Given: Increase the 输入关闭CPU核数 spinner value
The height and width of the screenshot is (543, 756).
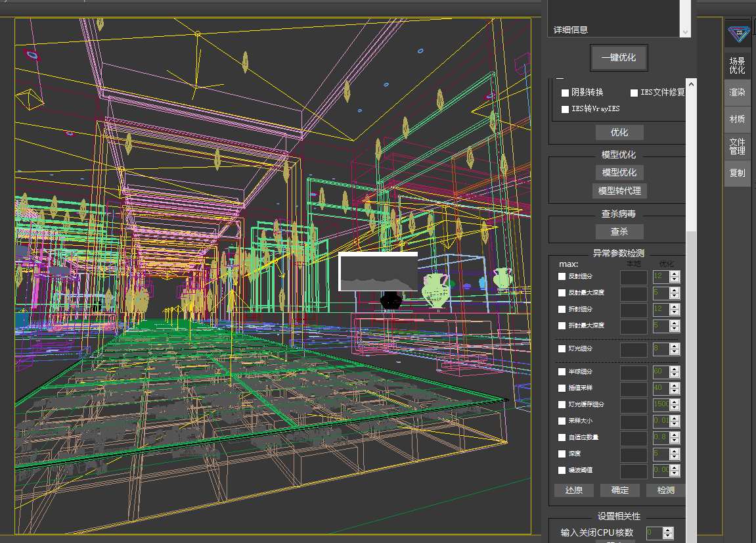Looking at the screenshot, I should (668, 529).
